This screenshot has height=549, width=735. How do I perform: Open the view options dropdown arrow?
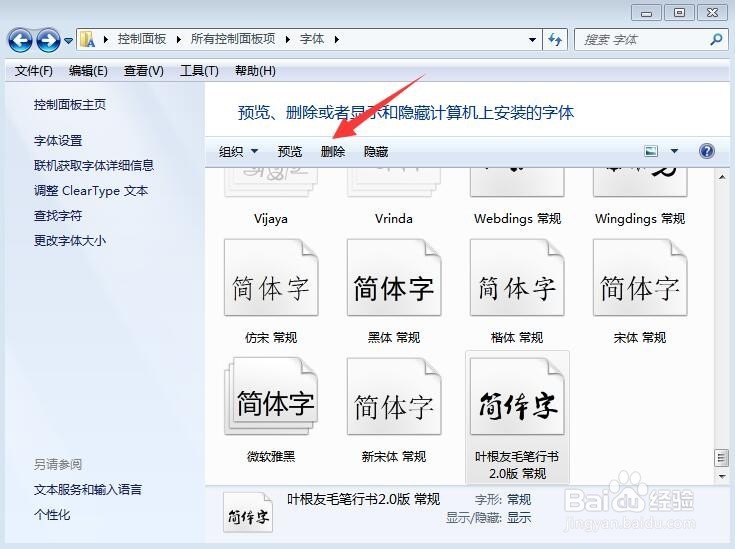pyautogui.click(x=674, y=151)
